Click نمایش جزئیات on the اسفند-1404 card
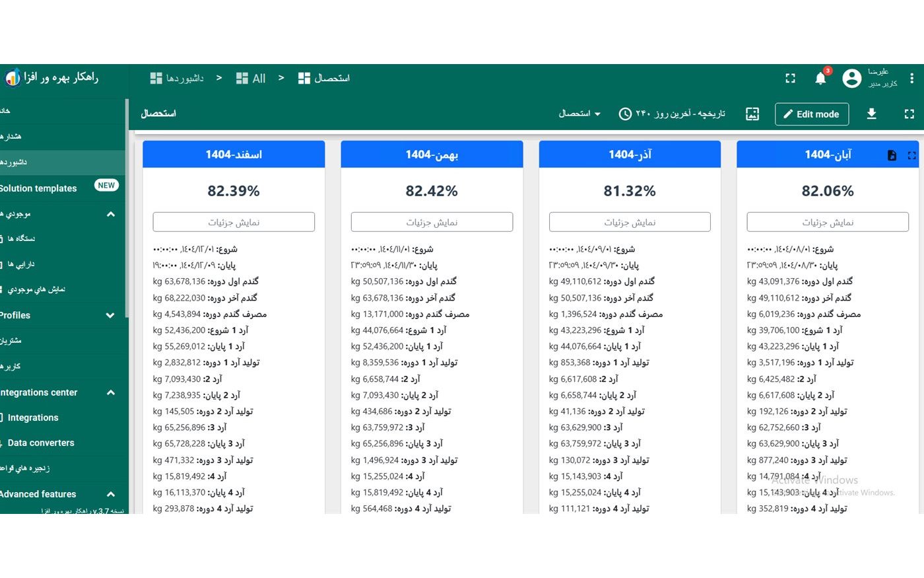 (x=234, y=222)
